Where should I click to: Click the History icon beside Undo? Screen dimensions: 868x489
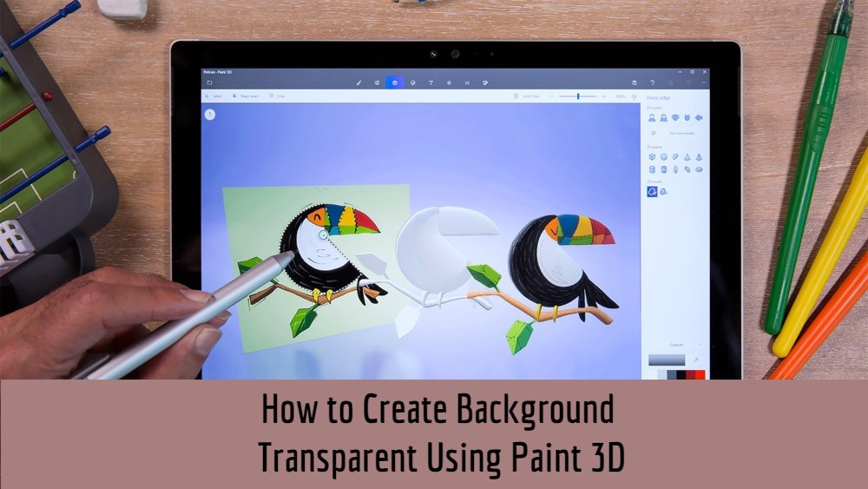tap(671, 83)
